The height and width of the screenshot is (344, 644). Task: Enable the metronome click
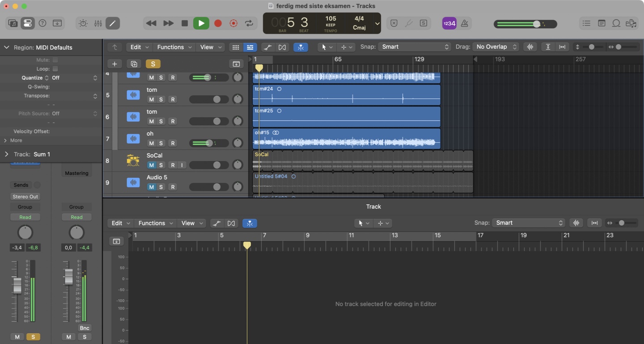click(465, 23)
